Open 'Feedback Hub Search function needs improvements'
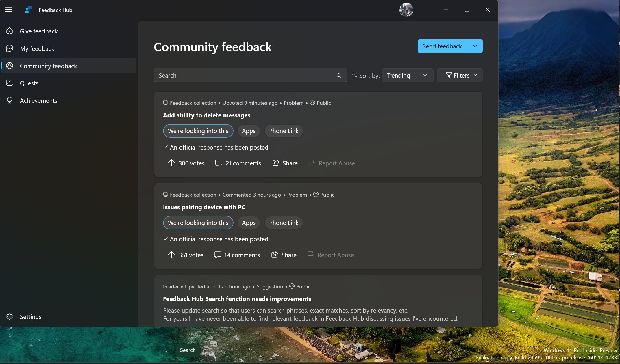 pos(237,299)
